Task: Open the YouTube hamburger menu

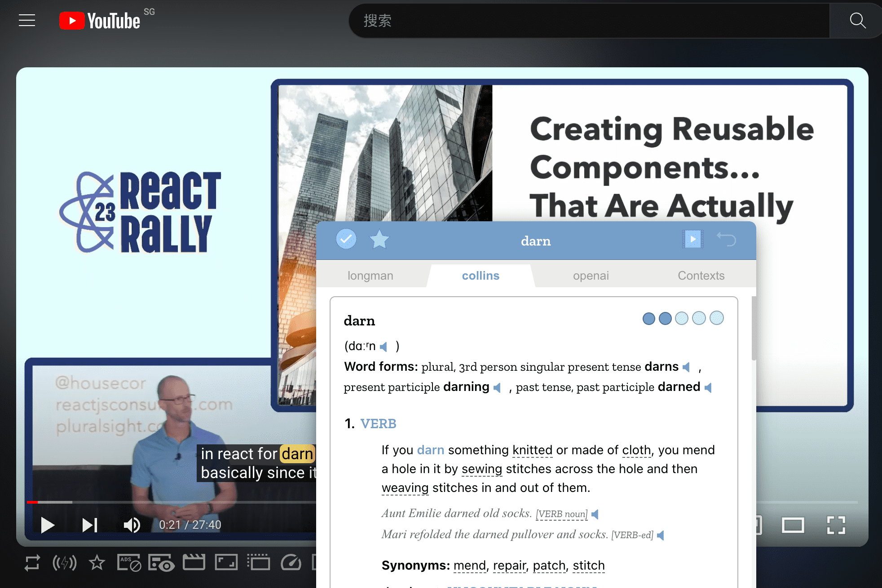Action: click(27, 20)
